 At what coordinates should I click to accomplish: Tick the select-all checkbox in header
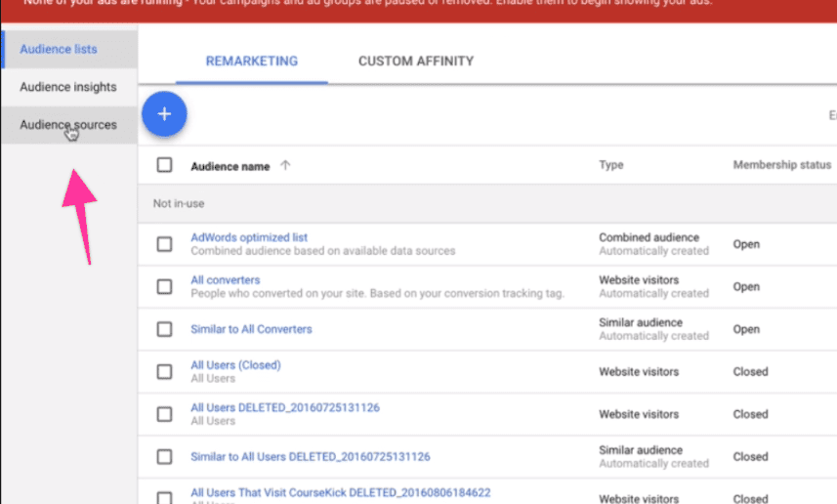pyautogui.click(x=164, y=164)
